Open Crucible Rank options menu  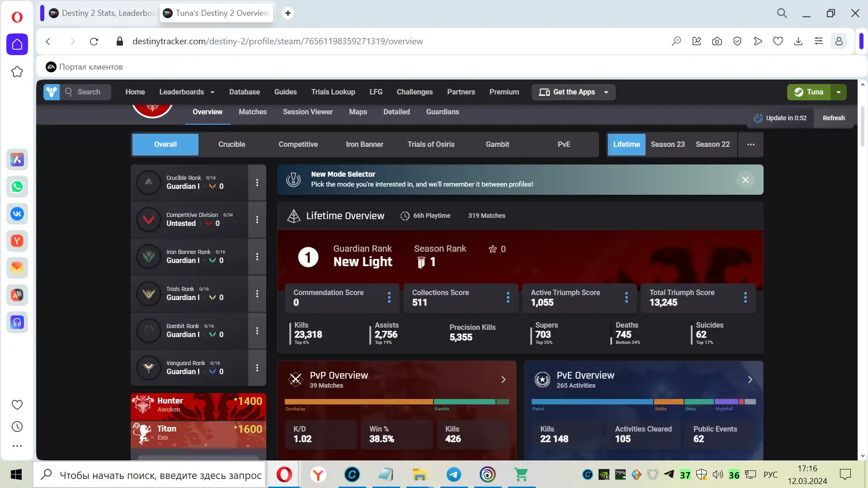pos(257,183)
